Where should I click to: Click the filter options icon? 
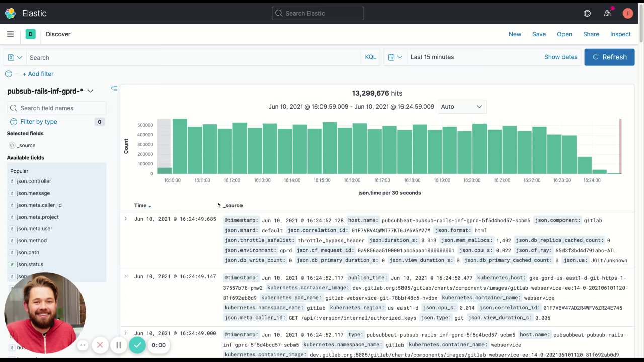click(9, 74)
